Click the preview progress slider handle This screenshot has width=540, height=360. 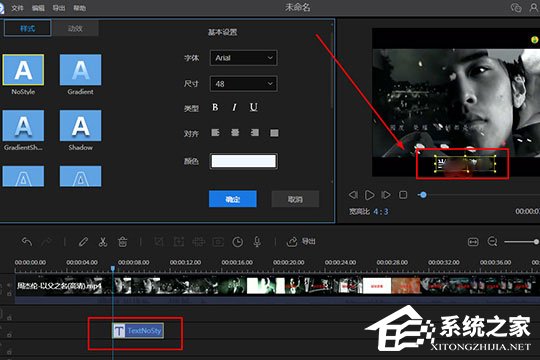(x=423, y=195)
